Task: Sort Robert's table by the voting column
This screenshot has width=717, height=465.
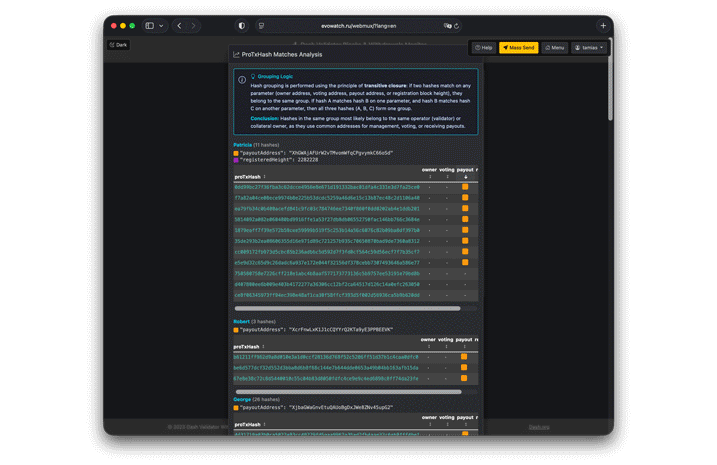Action: [x=446, y=341]
